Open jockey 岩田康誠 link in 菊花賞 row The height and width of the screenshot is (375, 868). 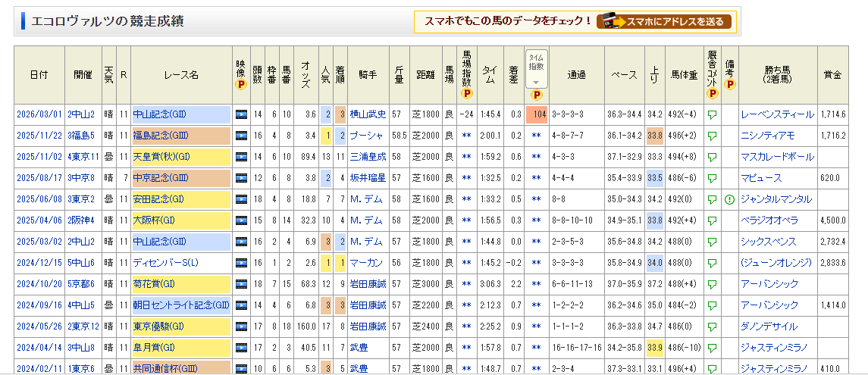[368, 284]
